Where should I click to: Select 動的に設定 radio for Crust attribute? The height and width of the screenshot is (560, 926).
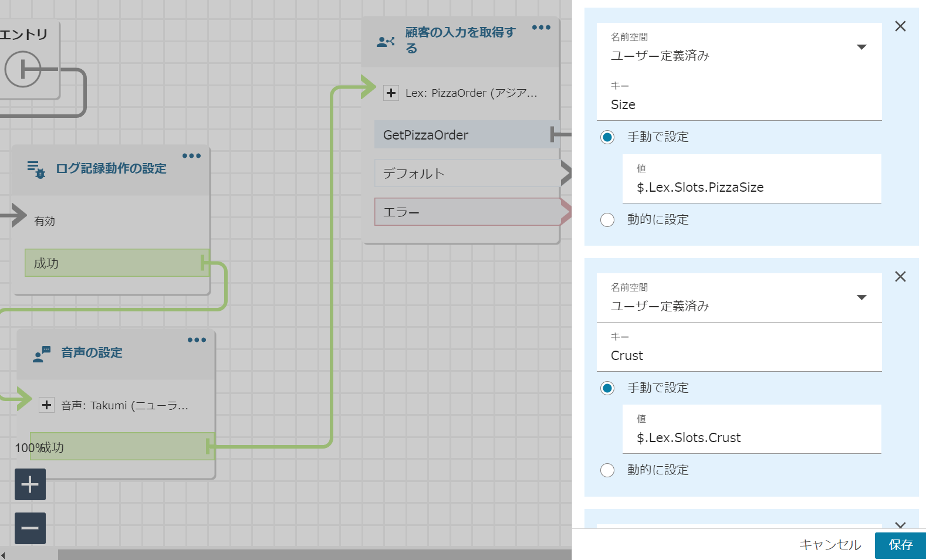click(x=607, y=470)
